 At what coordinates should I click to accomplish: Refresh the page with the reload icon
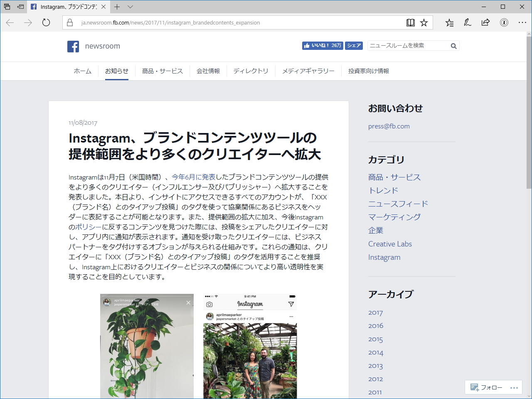coord(46,23)
